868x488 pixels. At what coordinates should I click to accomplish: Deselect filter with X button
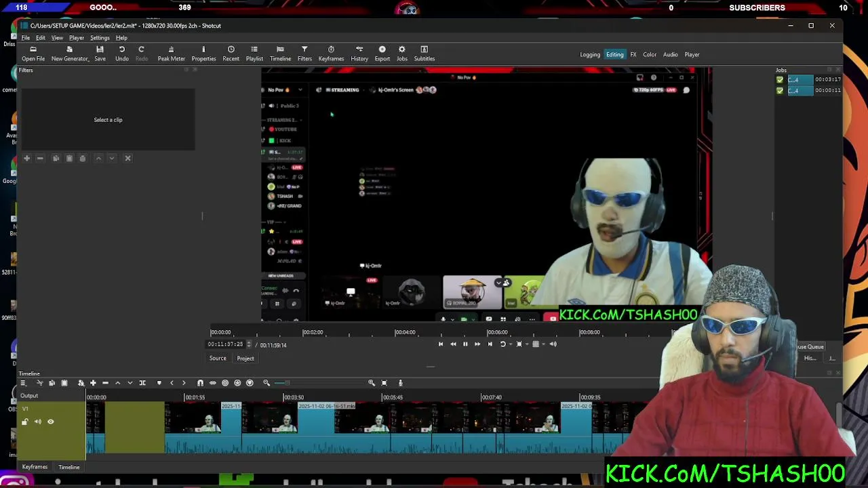coord(127,159)
